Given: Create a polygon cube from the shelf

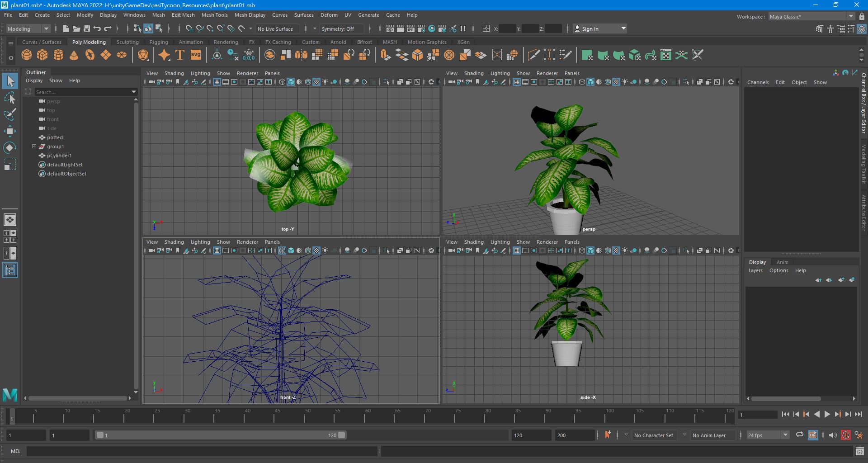Looking at the screenshot, I should pos(42,55).
